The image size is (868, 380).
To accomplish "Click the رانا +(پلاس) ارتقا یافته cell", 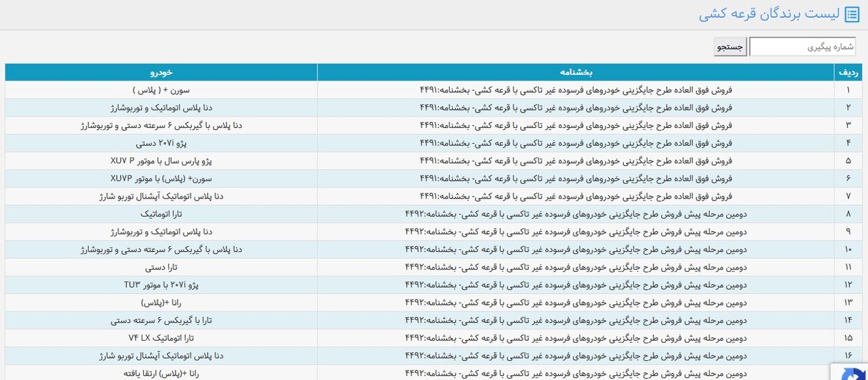I will 161,373.
